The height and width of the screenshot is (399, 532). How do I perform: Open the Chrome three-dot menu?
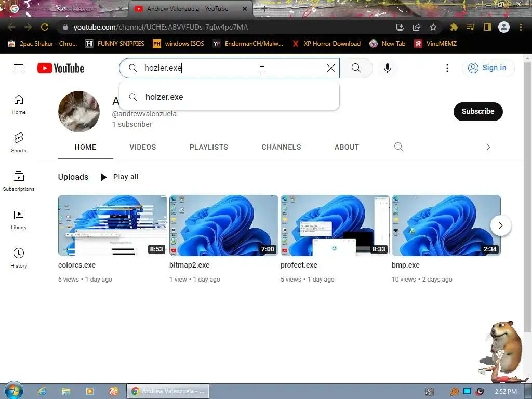point(521,27)
